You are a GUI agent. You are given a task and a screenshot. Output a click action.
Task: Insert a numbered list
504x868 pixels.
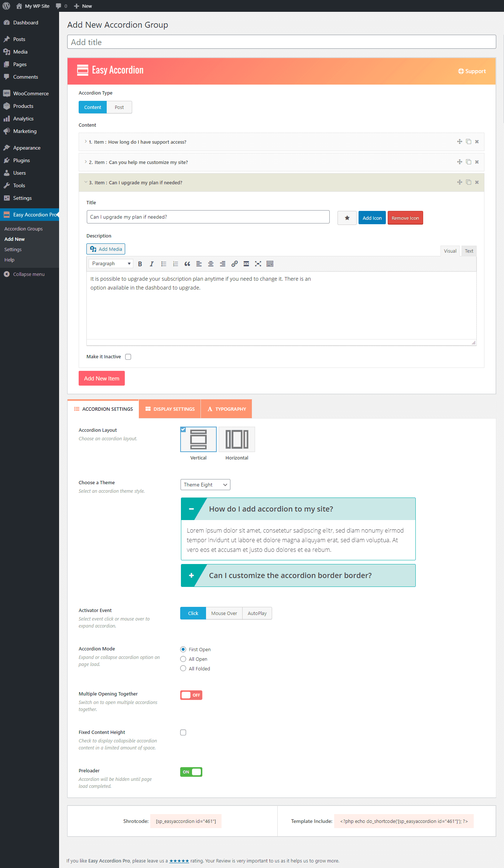[x=175, y=264]
